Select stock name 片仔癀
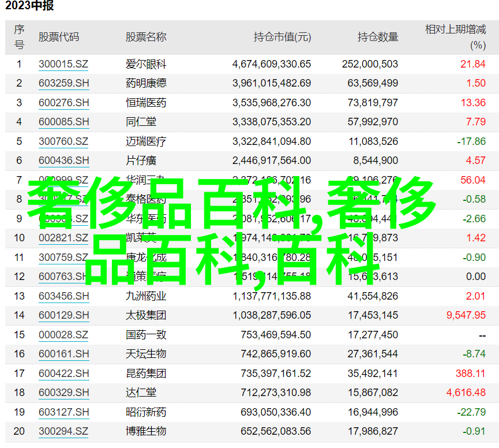 pos(141,160)
